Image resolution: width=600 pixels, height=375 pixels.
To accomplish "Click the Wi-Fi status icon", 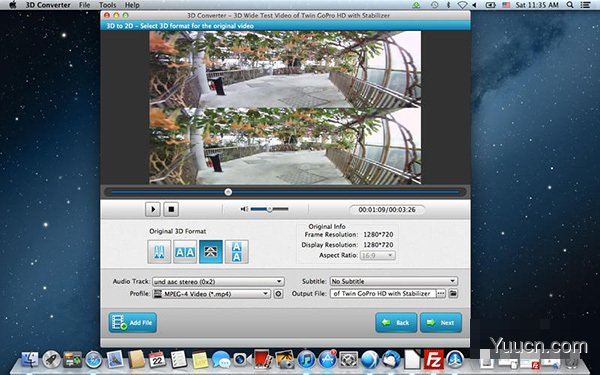I will pyautogui.click(x=462, y=5).
